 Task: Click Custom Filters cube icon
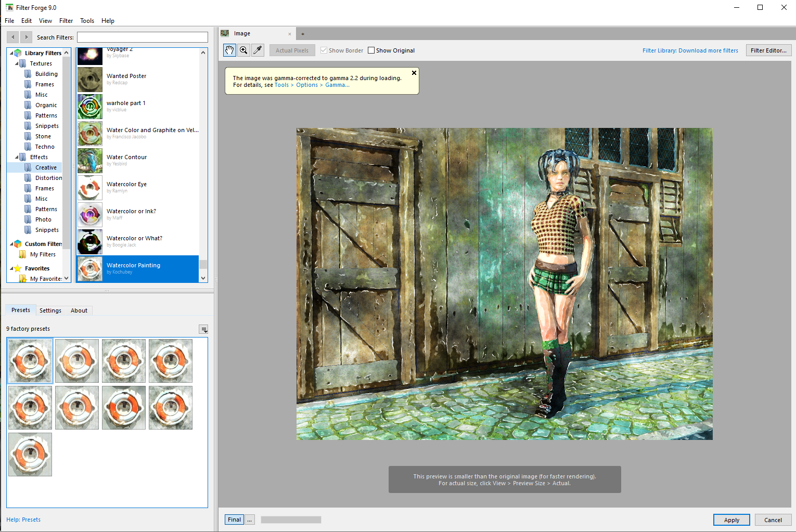(18, 244)
